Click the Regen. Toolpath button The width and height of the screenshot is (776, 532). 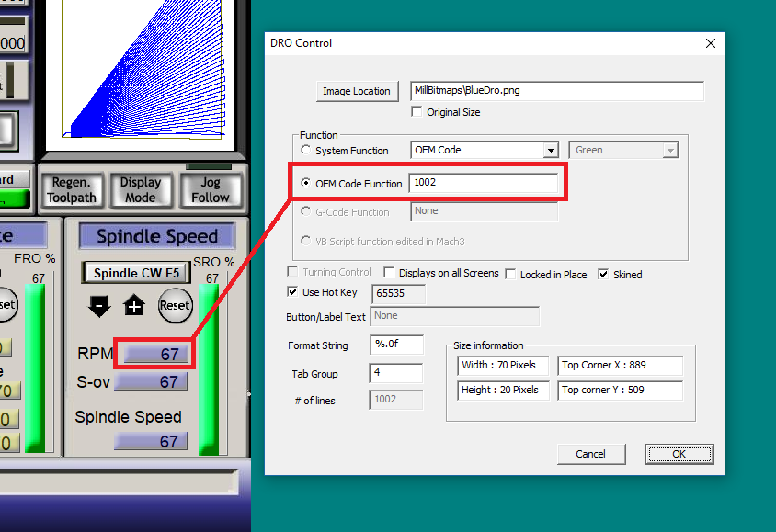pos(73,190)
